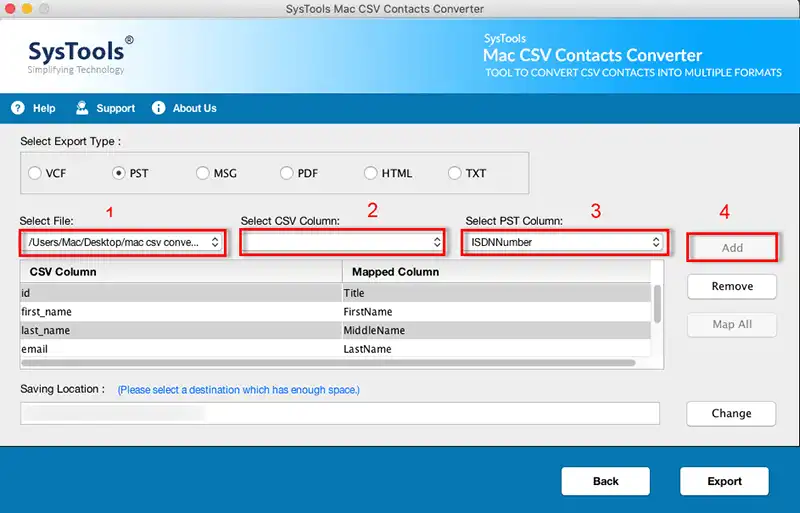Image resolution: width=800 pixels, height=513 pixels.
Task: Click the SysTools logo
Action: click(80, 55)
